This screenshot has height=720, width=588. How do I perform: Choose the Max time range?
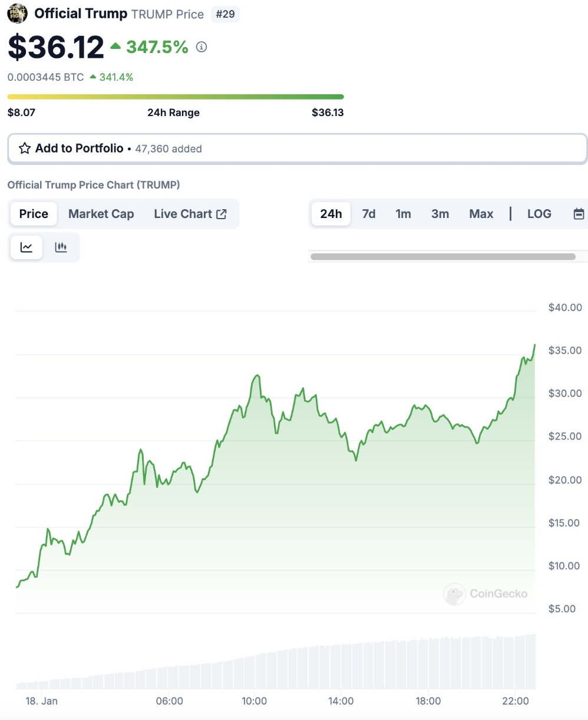pyautogui.click(x=481, y=214)
